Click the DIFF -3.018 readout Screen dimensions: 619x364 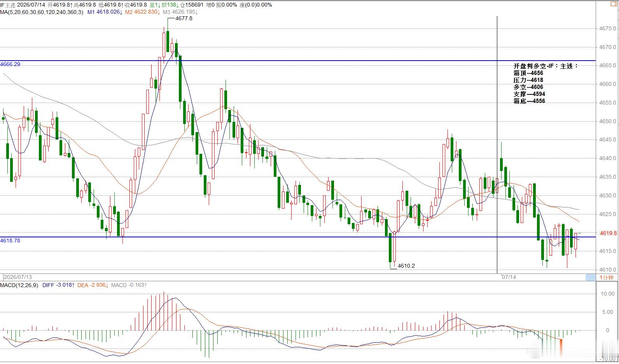pos(59,285)
